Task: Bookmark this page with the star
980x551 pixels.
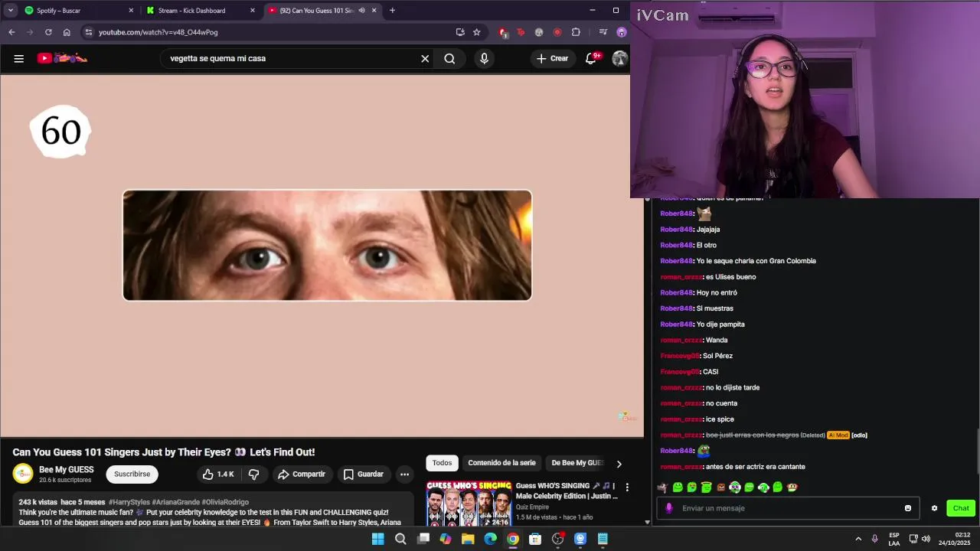Action: [477, 32]
